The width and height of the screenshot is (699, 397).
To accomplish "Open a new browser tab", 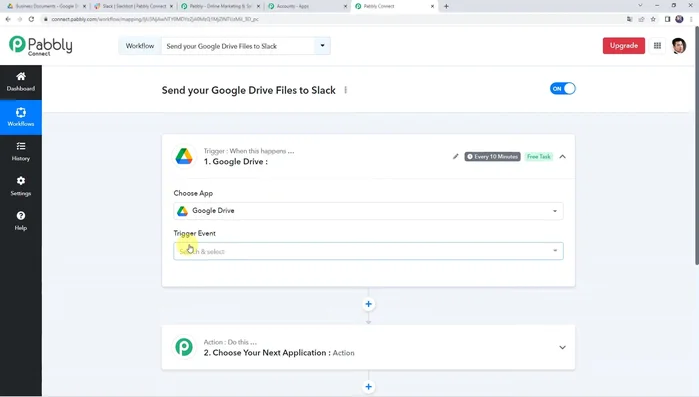I will pos(446,6).
